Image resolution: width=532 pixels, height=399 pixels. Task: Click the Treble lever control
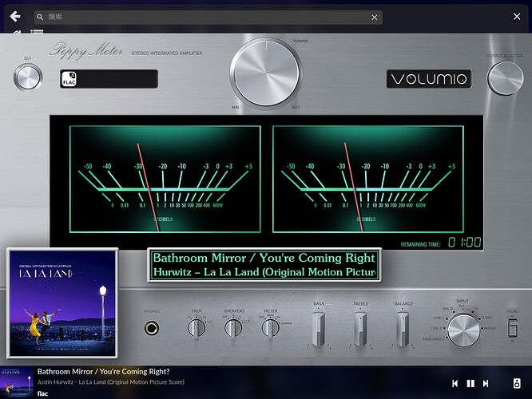(x=360, y=329)
